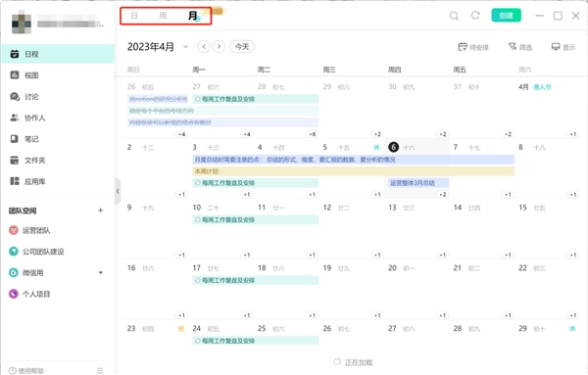This screenshot has height=375, width=588.
Task: Open the 待安排 pending schedule panel
Action: pos(473,47)
